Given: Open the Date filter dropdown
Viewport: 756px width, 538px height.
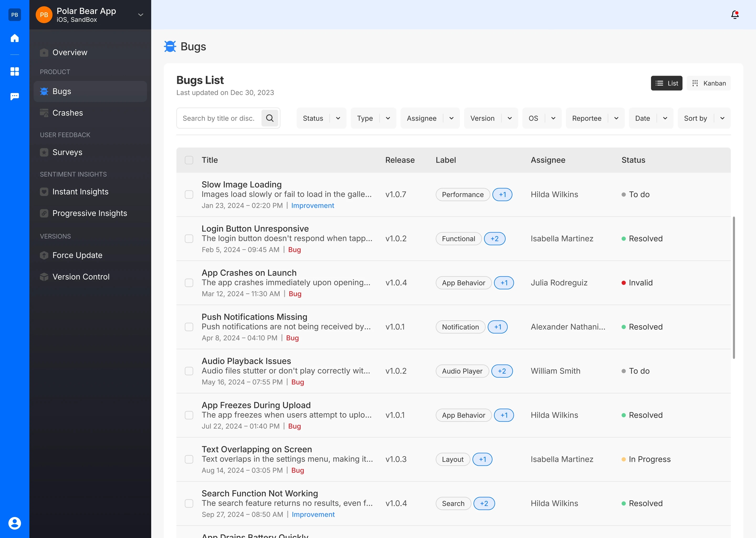Looking at the screenshot, I should (x=651, y=118).
